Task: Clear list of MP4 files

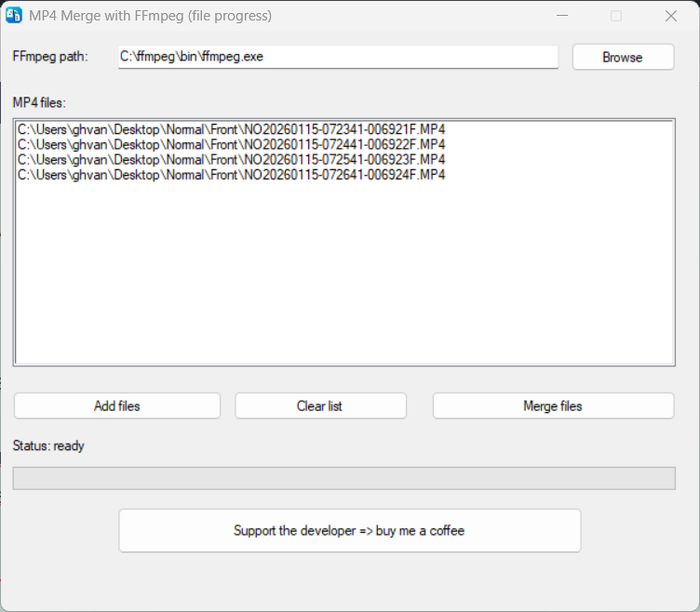Action: [x=320, y=406]
